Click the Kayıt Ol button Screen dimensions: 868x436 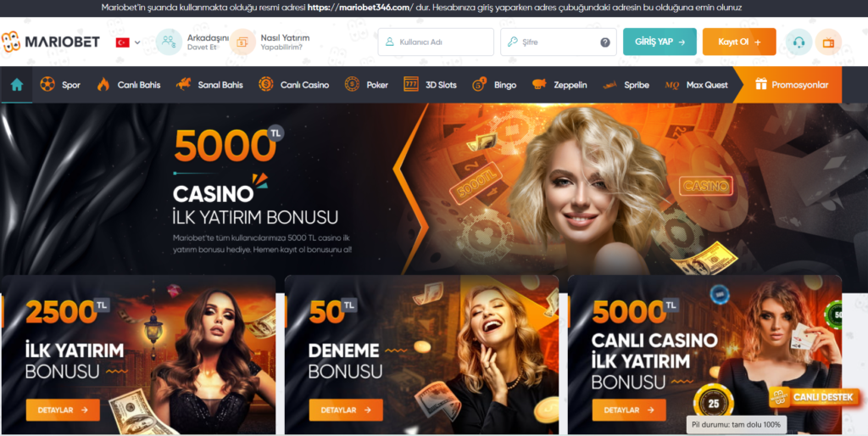point(739,42)
